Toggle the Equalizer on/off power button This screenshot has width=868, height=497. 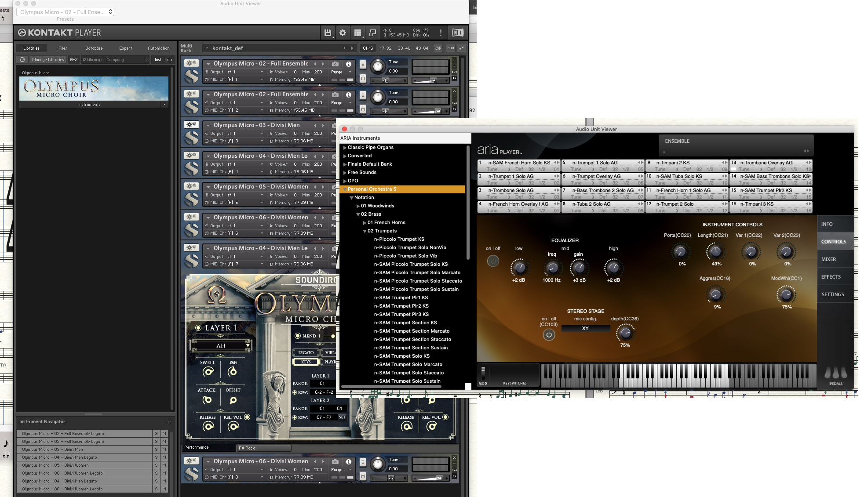(492, 261)
